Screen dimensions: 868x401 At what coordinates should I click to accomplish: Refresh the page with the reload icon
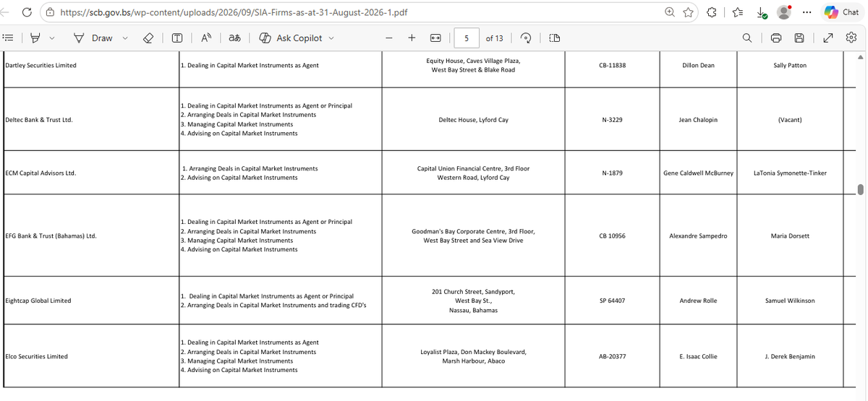click(27, 12)
